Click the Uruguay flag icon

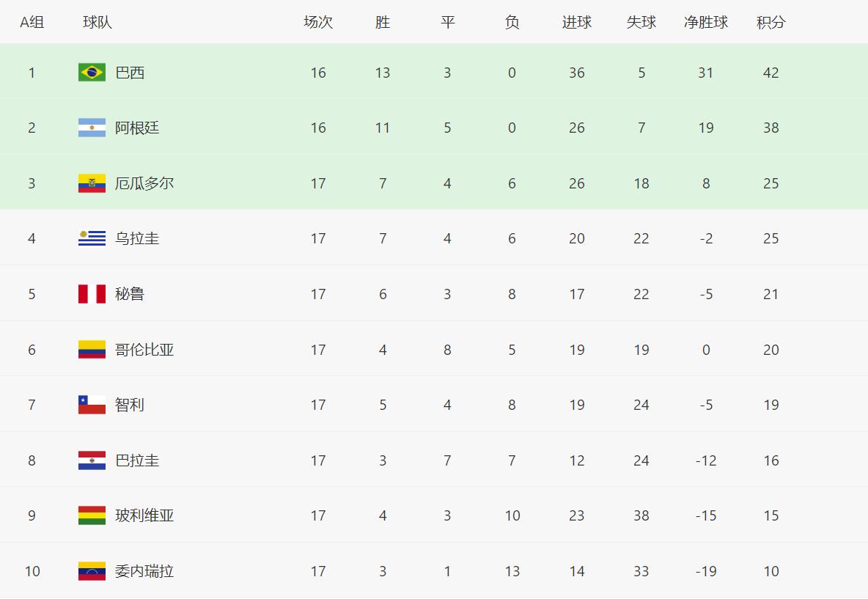pyautogui.click(x=92, y=238)
